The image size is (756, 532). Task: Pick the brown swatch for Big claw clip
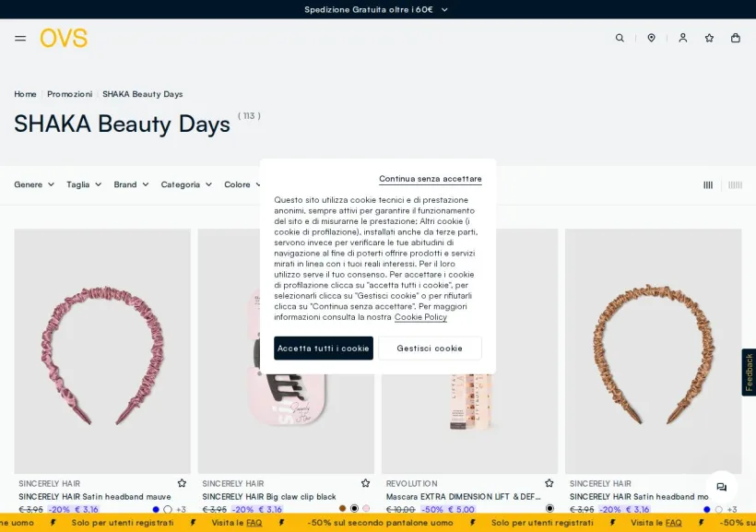pyautogui.click(x=342, y=508)
